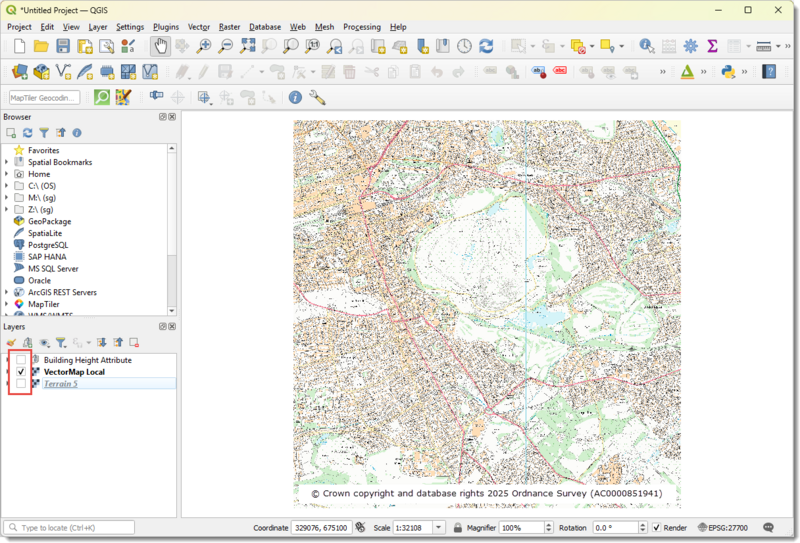
Task: Click the New GeoPackage Layer icon
Action: click(x=41, y=72)
